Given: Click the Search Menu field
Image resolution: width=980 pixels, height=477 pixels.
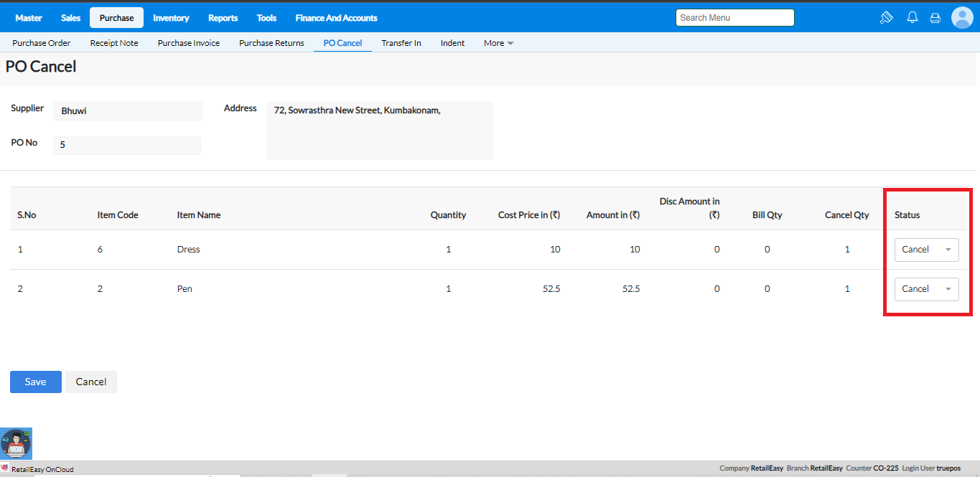Looking at the screenshot, I should [x=734, y=18].
